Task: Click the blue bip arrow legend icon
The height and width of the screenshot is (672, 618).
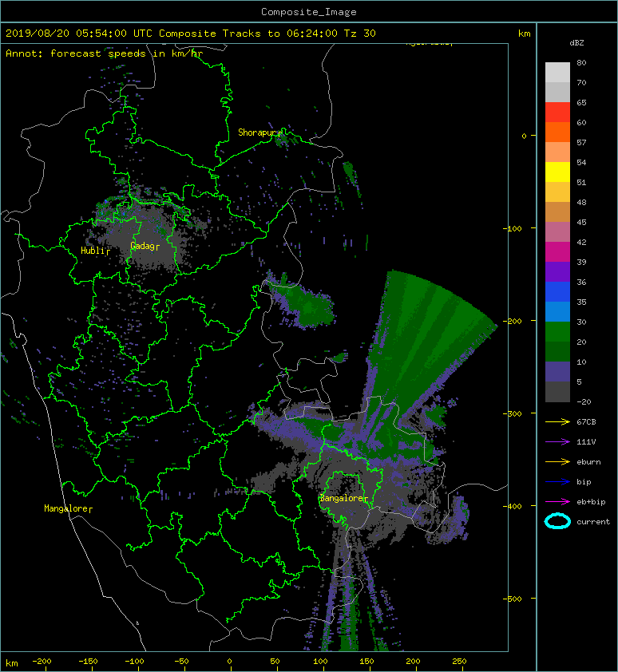Action: click(557, 482)
